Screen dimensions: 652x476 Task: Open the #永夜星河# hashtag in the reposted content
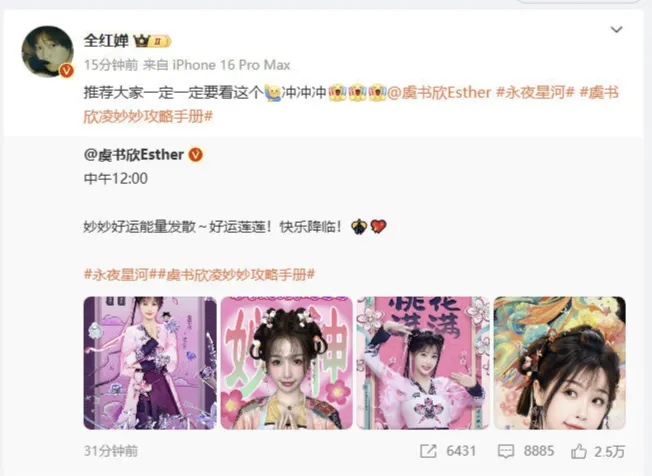pyautogui.click(x=121, y=274)
